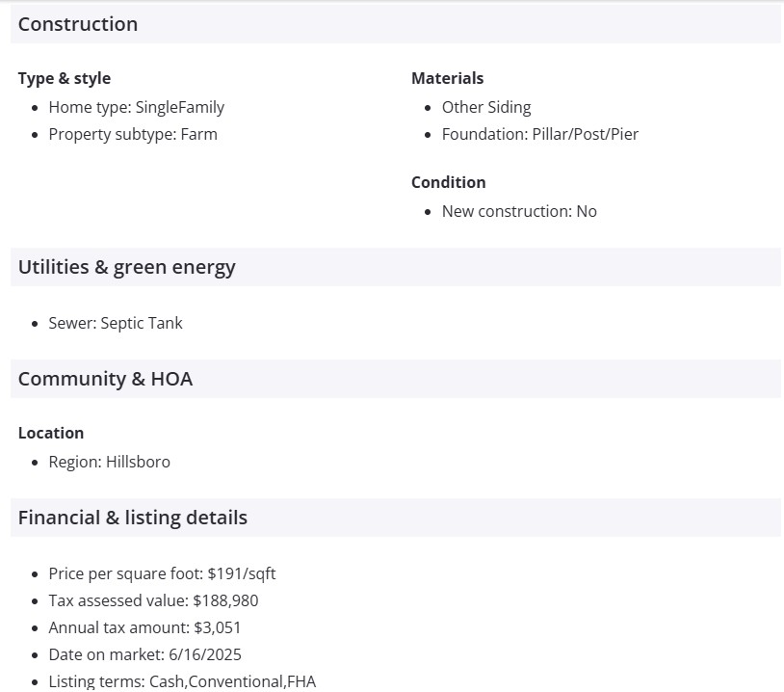This screenshot has width=784, height=692.
Task: Click the Tax assessed value entry
Action: pyautogui.click(x=153, y=600)
